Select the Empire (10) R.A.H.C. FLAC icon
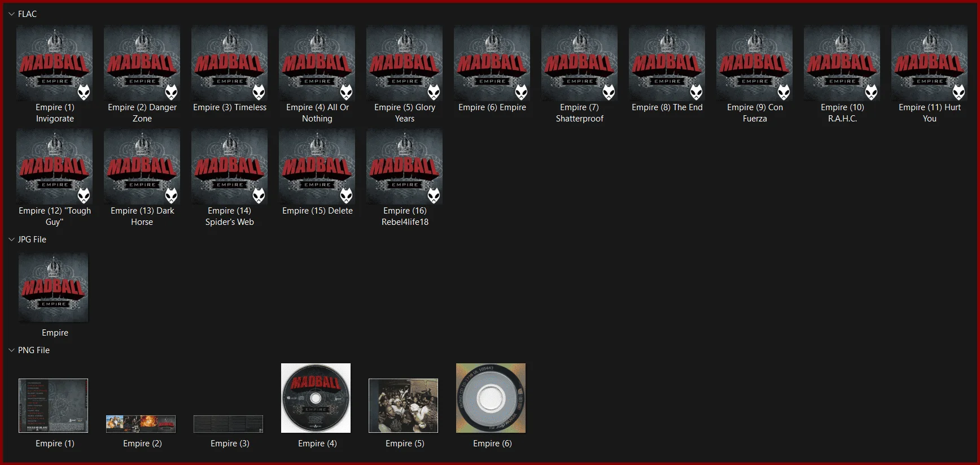The width and height of the screenshot is (980, 465). tap(842, 63)
